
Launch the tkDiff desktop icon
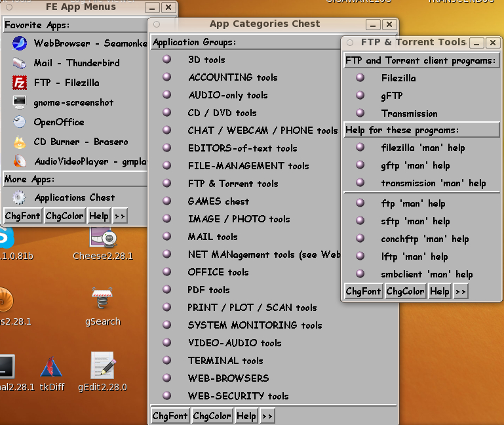(52, 369)
